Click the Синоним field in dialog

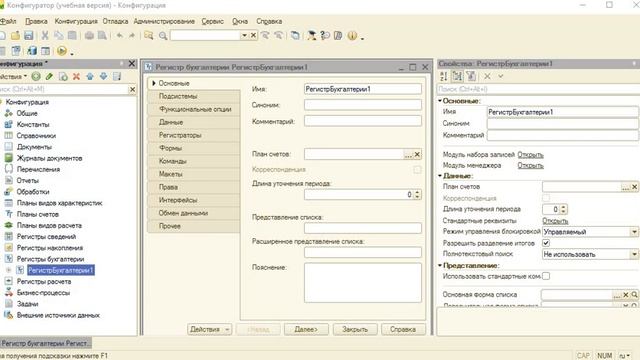(x=362, y=105)
